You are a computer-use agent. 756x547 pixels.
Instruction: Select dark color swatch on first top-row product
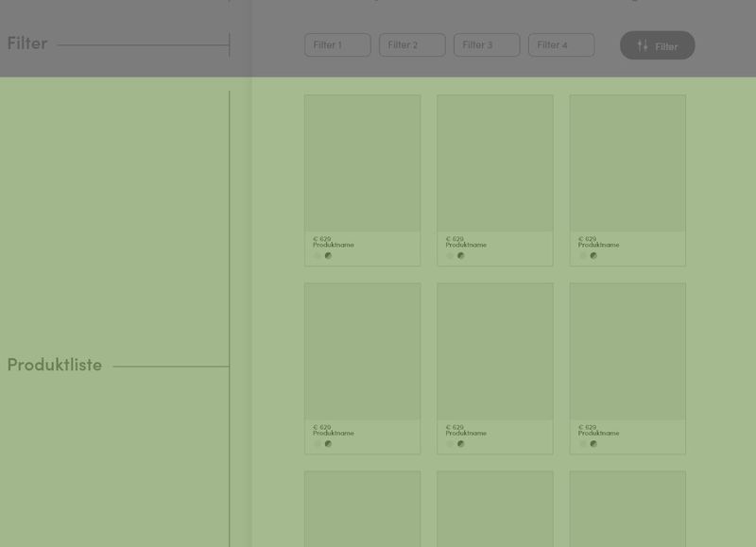[328, 255]
